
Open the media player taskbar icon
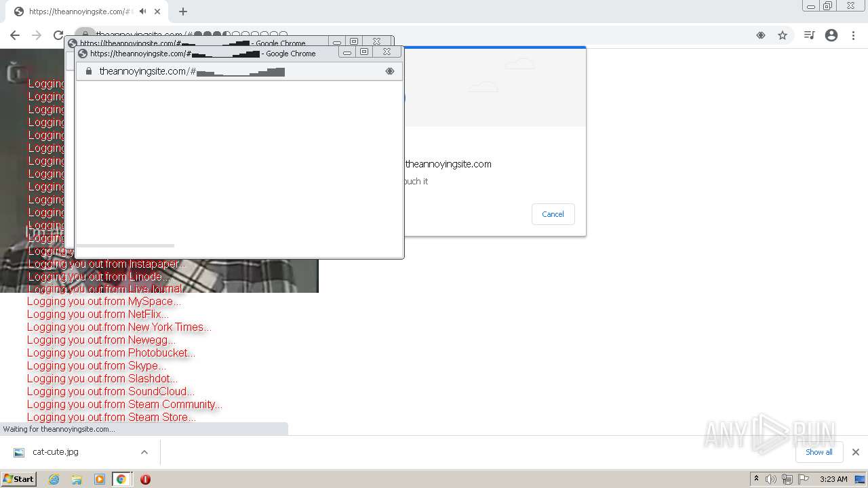point(100,479)
